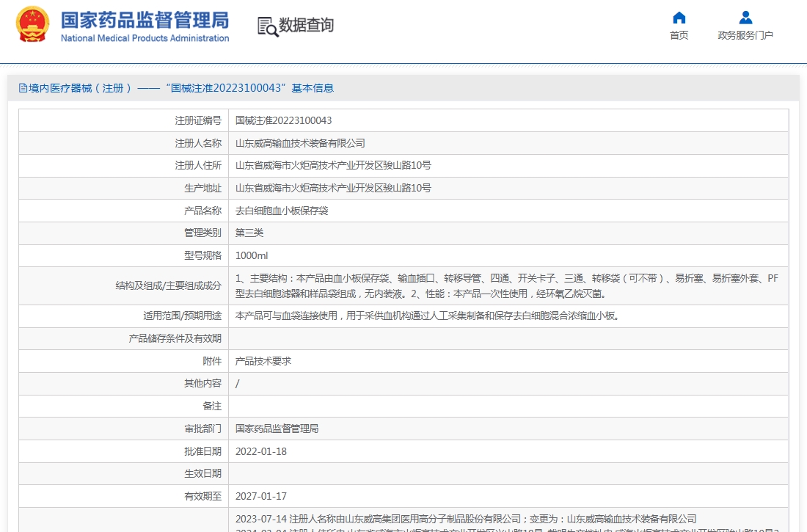Select the 管理类别 label cell
Screen dimensions: 807x532
point(124,233)
